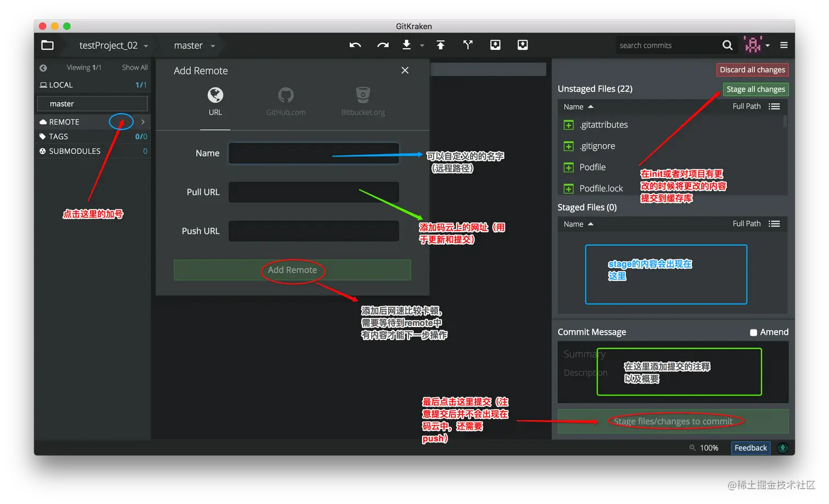Open the user avatar profile icon
Viewport: 829px width, 504px height.
753,45
